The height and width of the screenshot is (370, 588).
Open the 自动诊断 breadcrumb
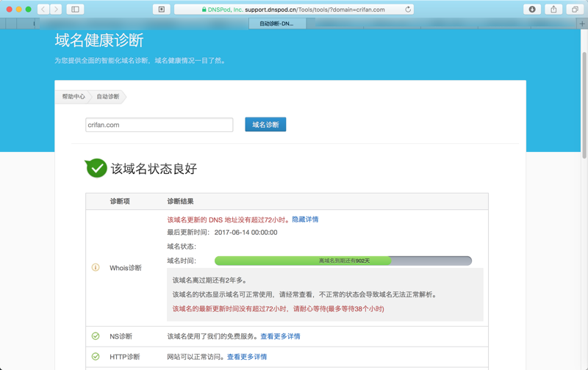pyautogui.click(x=108, y=97)
